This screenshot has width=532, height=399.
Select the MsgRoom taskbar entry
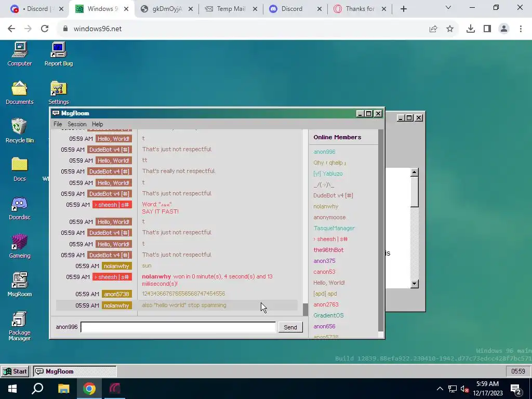tap(75, 371)
